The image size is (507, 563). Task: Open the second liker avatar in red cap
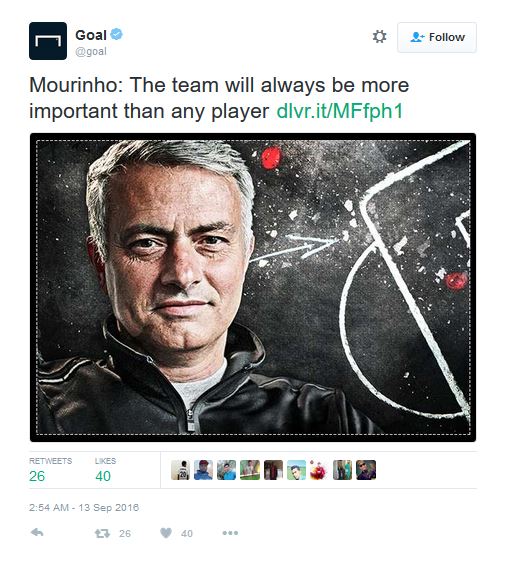tap(203, 470)
